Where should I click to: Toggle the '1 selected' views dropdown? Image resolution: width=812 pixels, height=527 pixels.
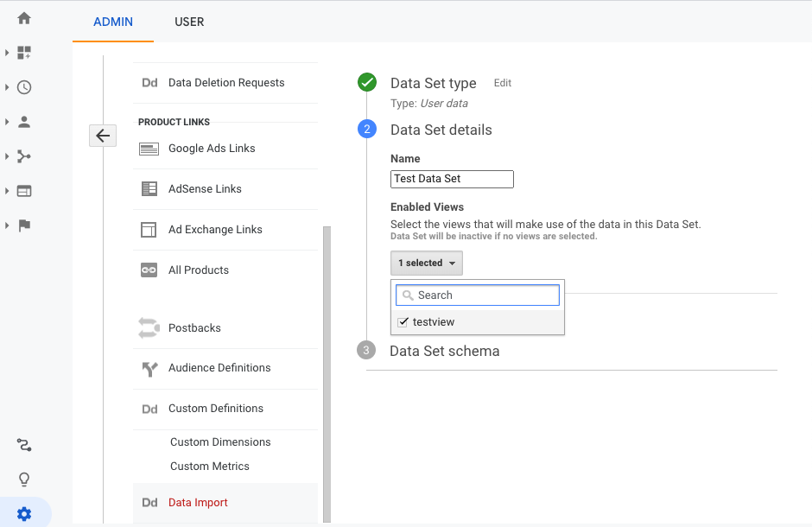click(x=426, y=263)
